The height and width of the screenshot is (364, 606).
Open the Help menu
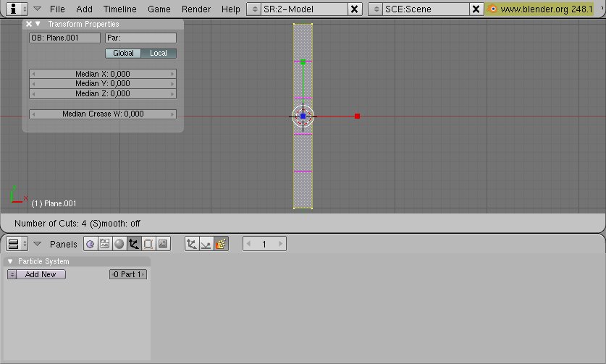[231, 9]
